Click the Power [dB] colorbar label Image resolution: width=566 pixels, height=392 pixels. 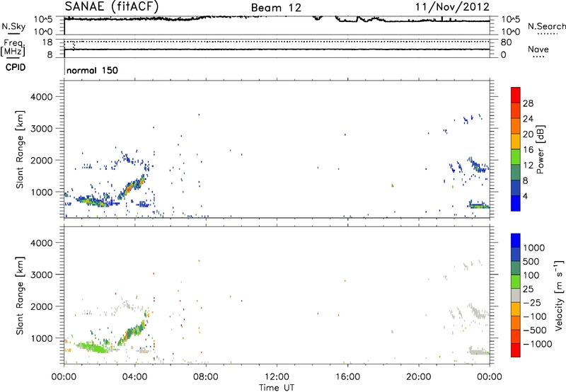coord(540,149)
